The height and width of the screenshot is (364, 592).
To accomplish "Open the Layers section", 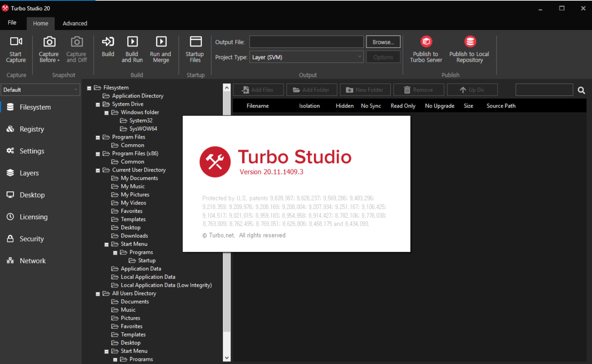I will [x=41, y=173].
